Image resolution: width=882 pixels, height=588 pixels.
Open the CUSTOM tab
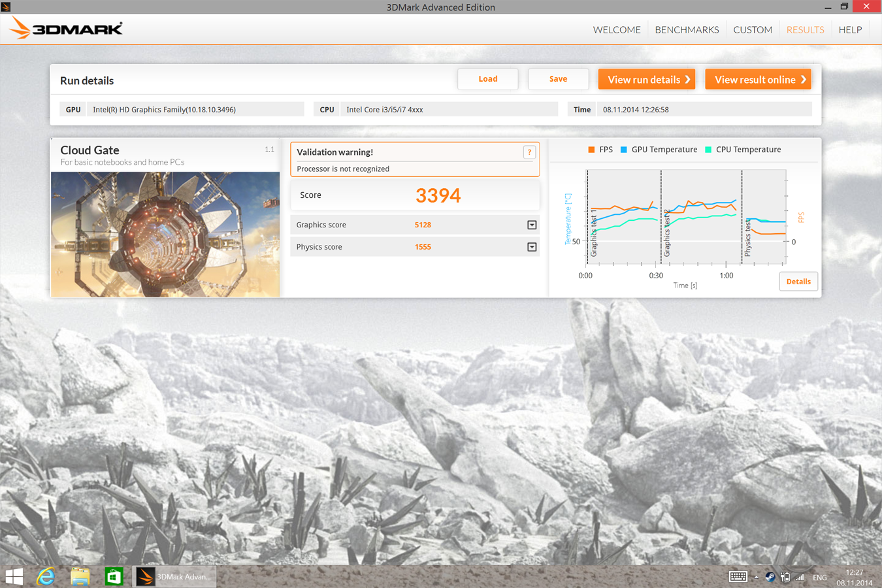[x=753, y=29]
